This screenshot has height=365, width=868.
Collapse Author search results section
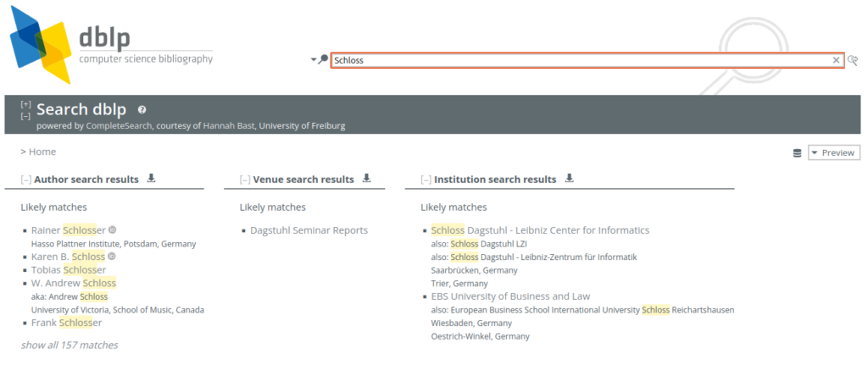(x=25, y=180)
